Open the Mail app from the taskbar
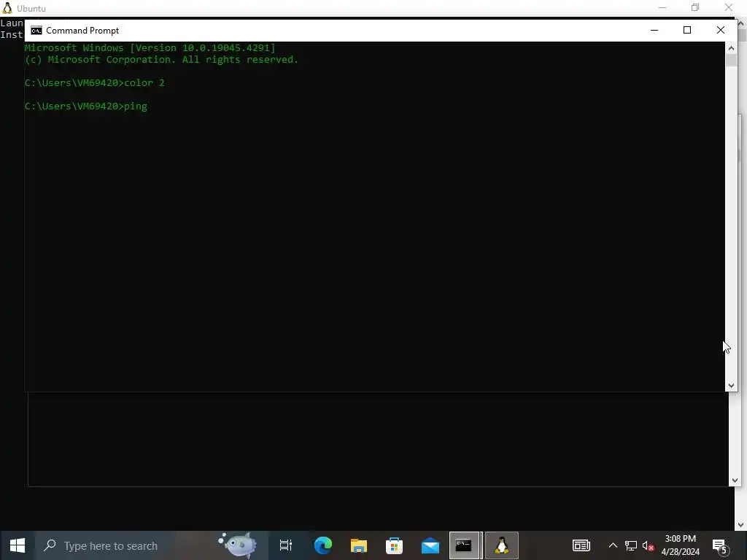747x560 pixels. 430,545
